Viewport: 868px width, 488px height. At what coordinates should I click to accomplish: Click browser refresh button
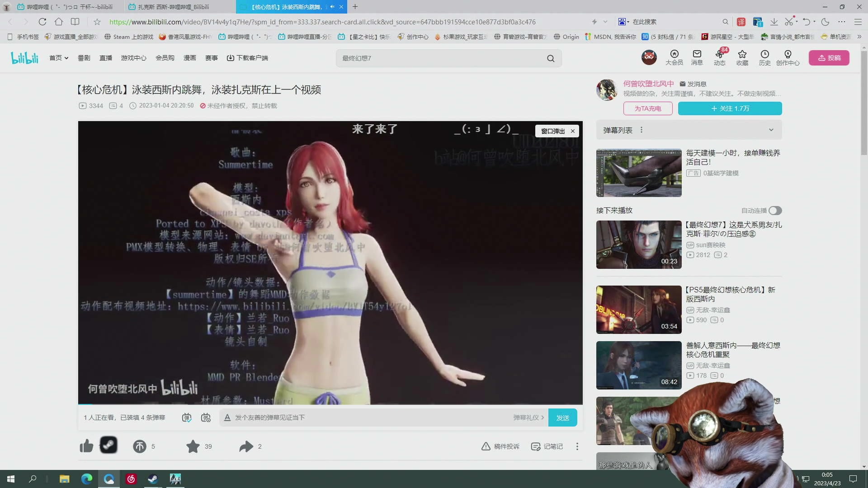click(42, 22)
